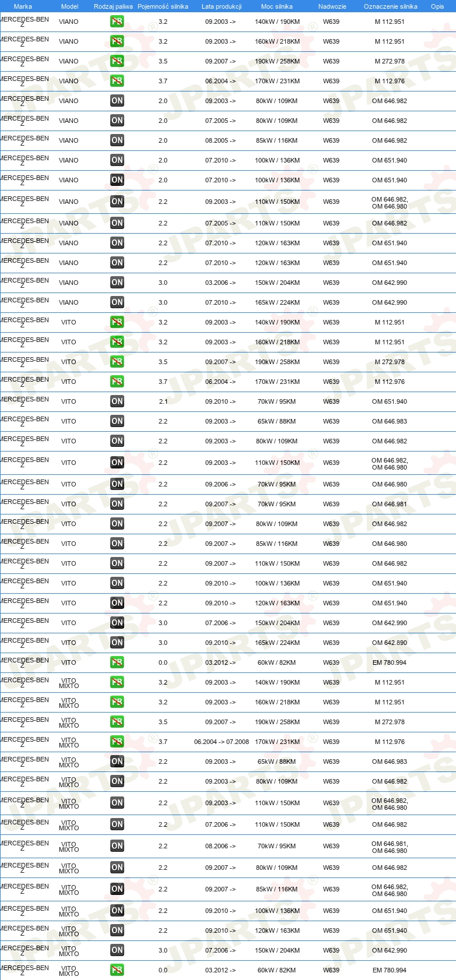Click the ON diesel icon for Vito Mixto 65kW / 88KM

coord(117,762)
